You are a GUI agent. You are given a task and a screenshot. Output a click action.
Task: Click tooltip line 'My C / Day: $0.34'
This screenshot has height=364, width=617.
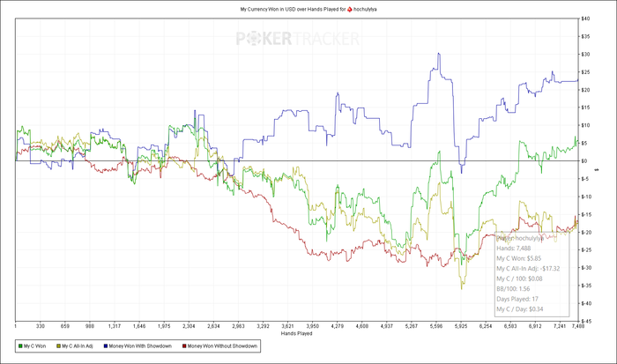point(519,308)
